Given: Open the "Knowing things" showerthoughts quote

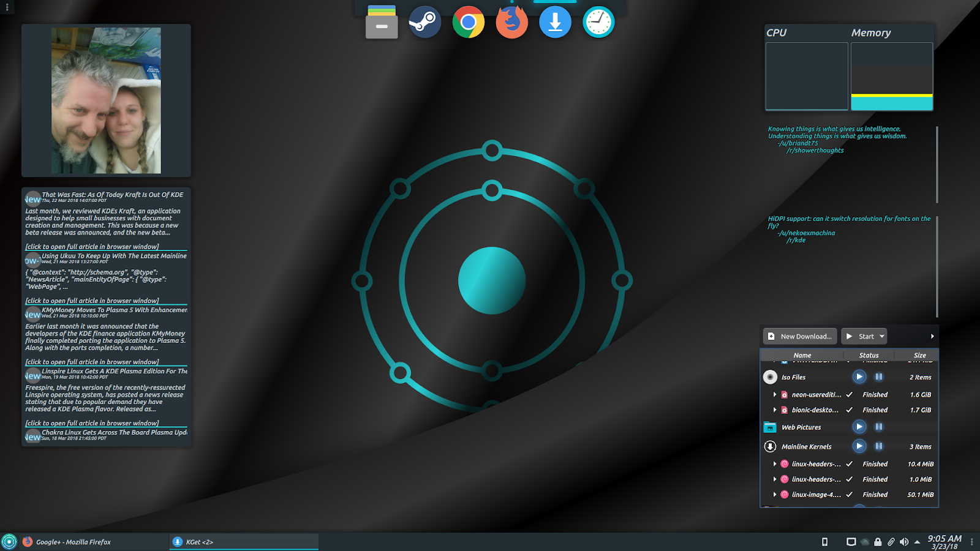Looking at the screenshot, I should coord(837,133).
